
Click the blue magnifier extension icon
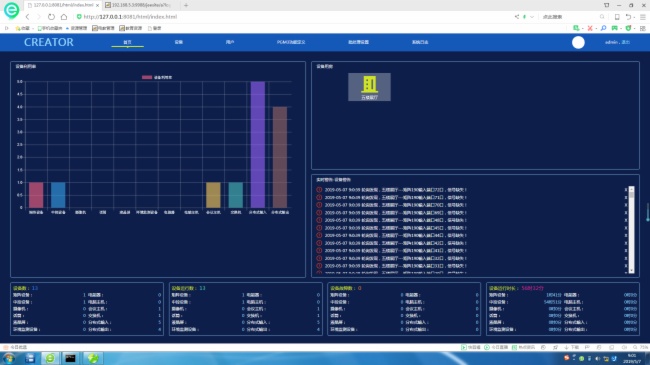[x=603, y=28]
